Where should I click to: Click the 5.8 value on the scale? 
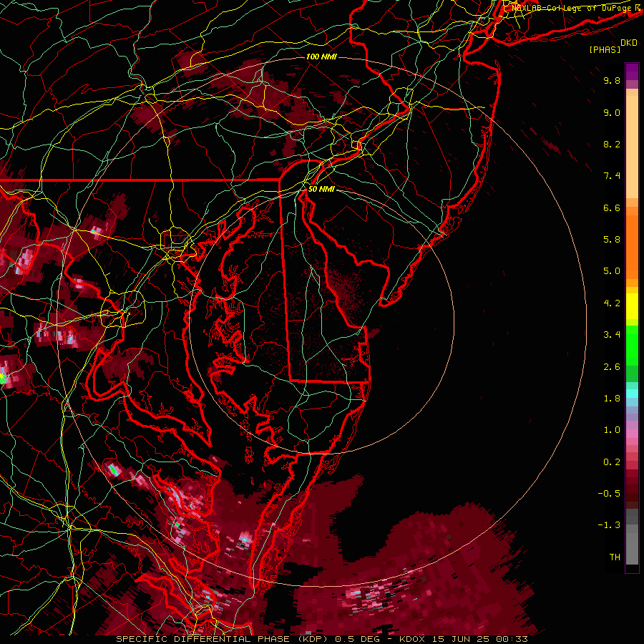click(x=612, y=240)
